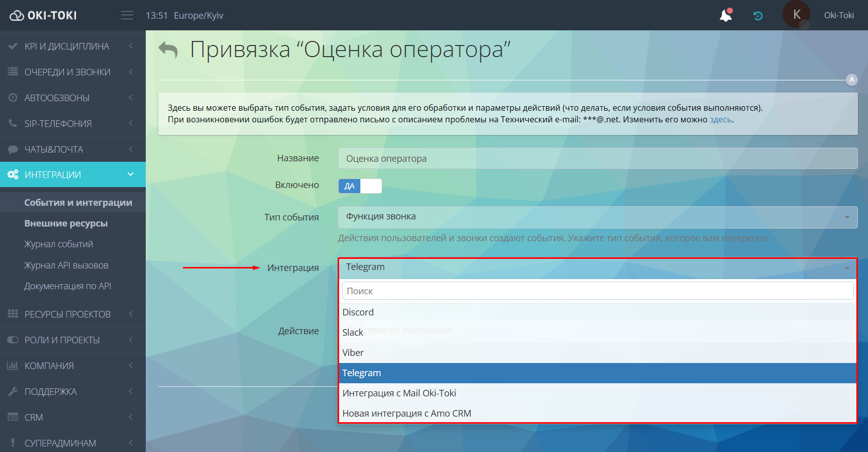
Task: Open КРІ И ДИСЦИПЛИНА menu label
Action: [x=67, y=46]
